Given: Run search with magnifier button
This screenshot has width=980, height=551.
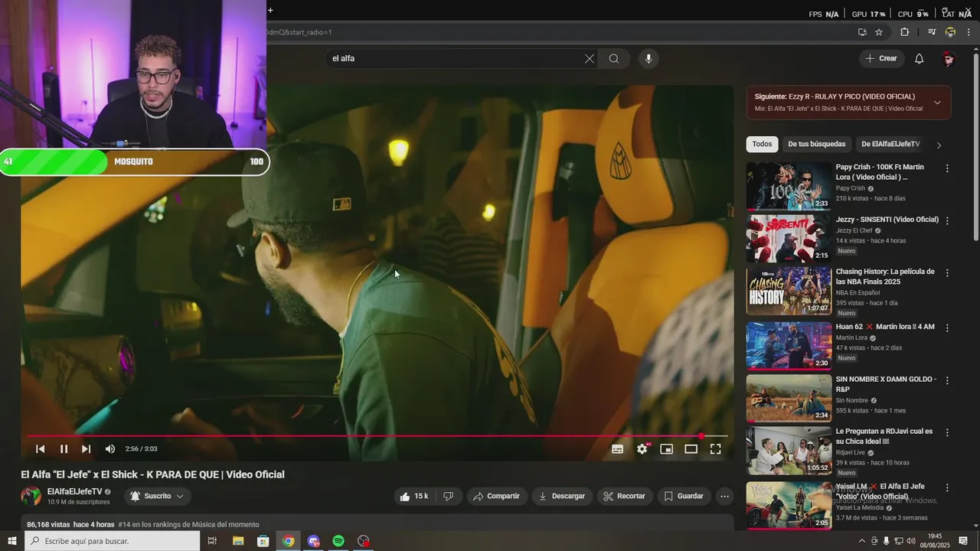Looking at the screenshot, I should coord(614,58).
